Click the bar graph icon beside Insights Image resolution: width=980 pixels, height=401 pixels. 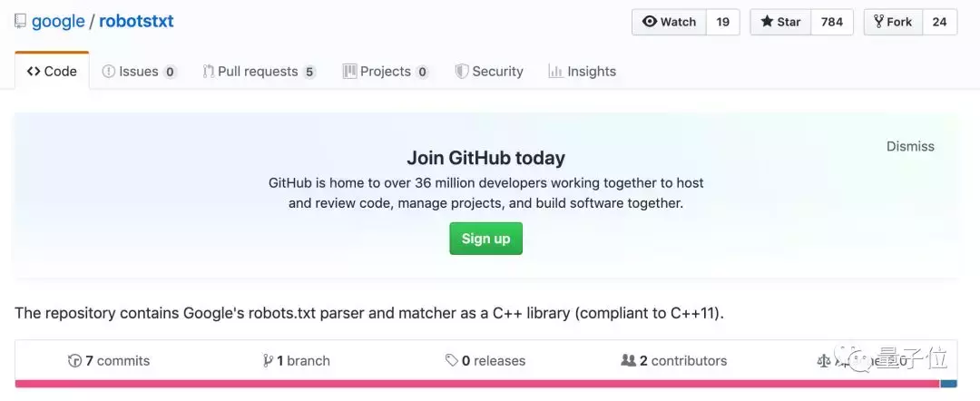pyautogui.click(x=555, y=71)
